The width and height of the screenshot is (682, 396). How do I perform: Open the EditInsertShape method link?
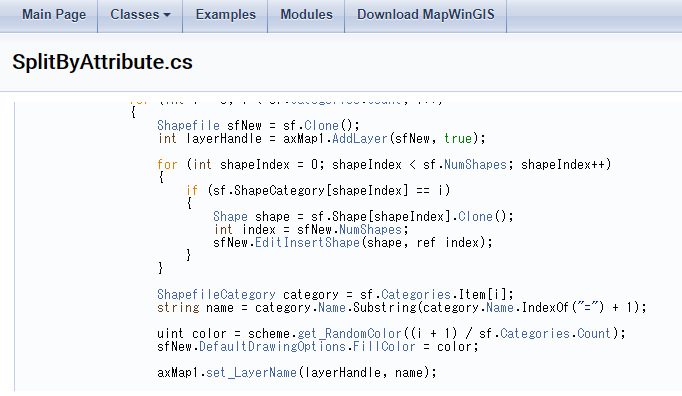(307, 242)
